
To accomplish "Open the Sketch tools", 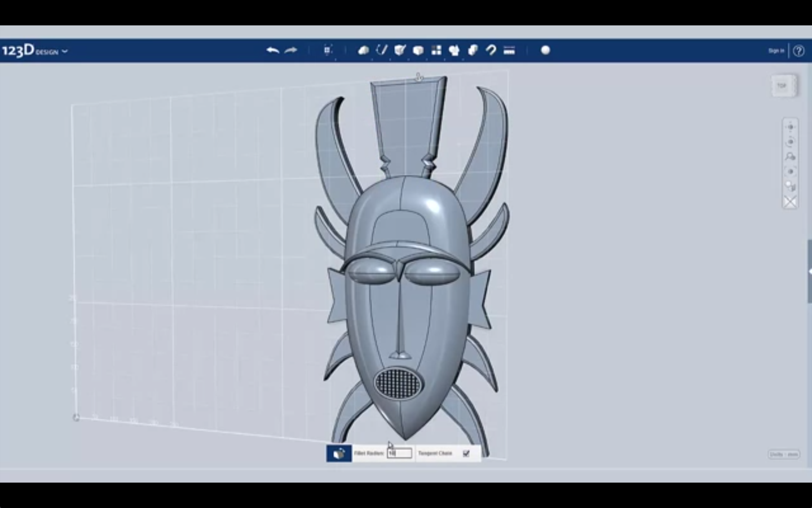I will [x=382, y=50].
